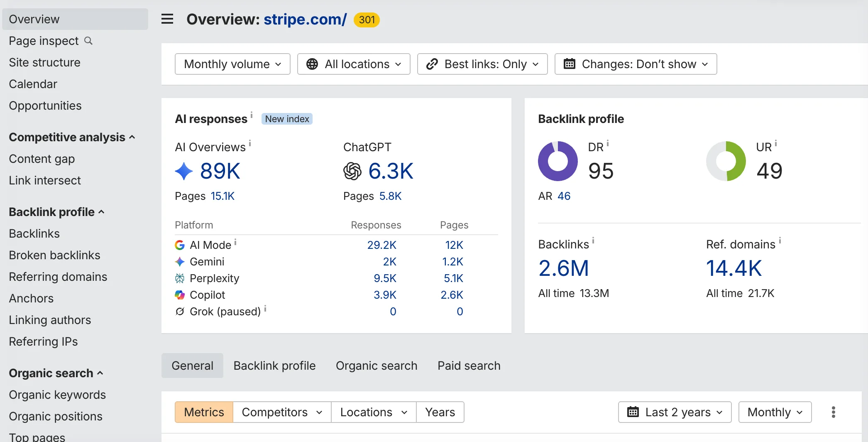Open Link intersect in the sidebar
868x442 pixels.
click(x=45, y=180)
